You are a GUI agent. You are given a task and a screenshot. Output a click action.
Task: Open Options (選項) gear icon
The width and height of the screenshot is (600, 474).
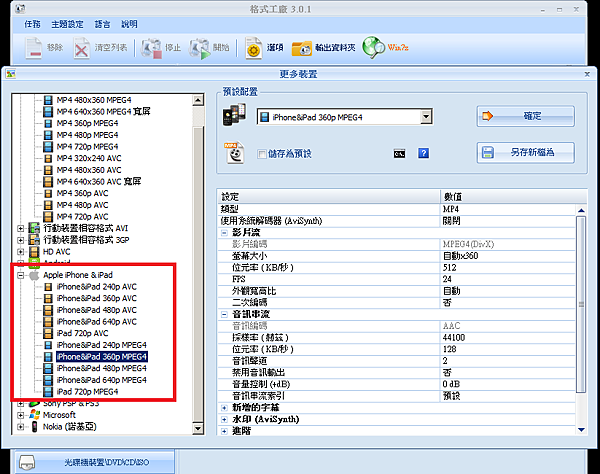pyautogui.click(x=253, y=48)
